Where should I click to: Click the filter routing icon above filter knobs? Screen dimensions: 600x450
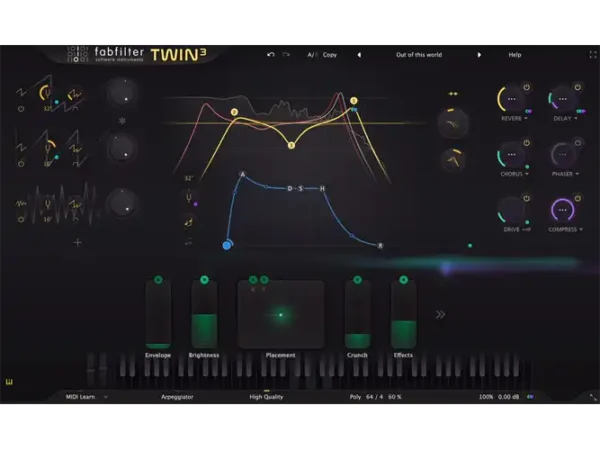point(453,94)
